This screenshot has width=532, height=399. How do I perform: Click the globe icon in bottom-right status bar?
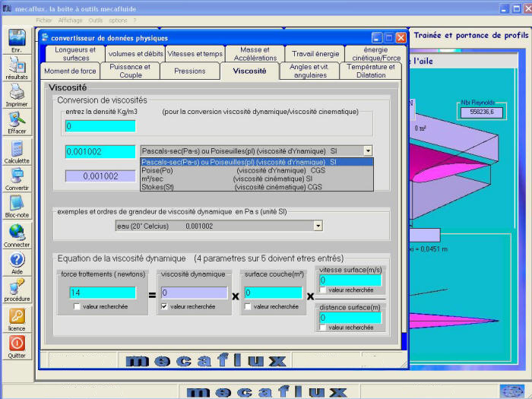[x=512, y=391]
